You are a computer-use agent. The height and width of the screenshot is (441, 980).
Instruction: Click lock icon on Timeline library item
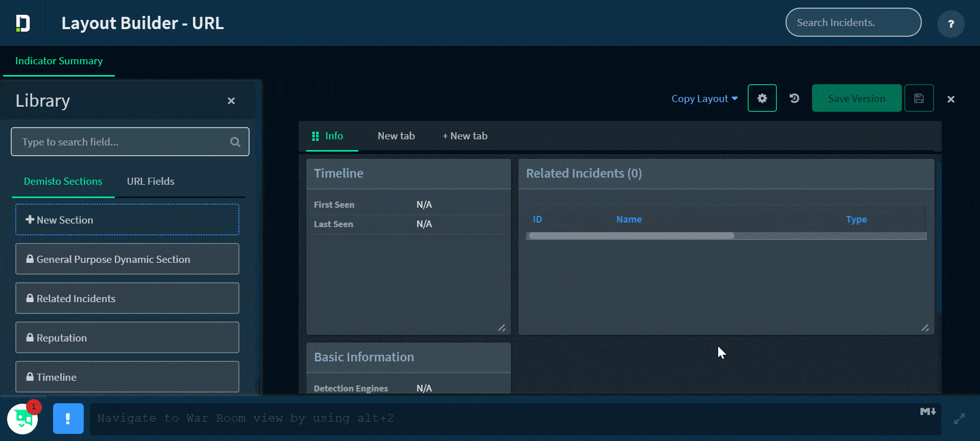[30, 377]
